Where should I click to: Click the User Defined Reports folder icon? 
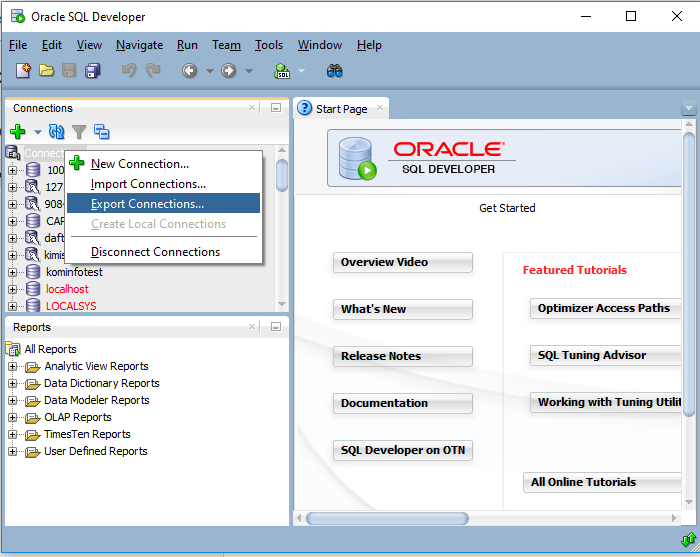33,452
